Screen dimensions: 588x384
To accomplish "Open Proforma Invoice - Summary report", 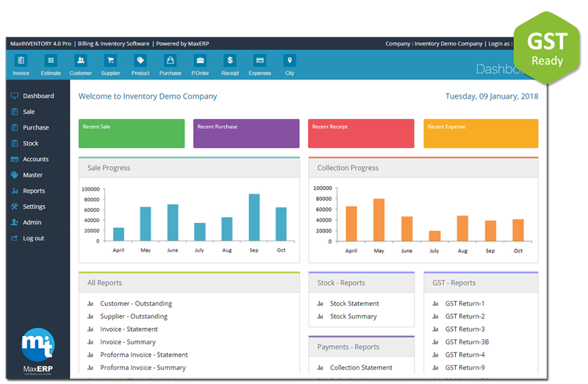I will pyautogui.click(x=143, y=368).
